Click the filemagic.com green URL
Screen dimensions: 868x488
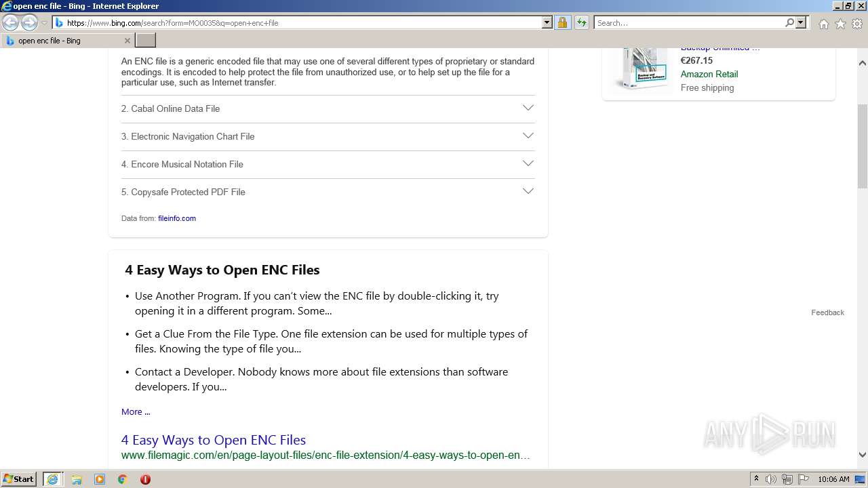click(x=325, y=455)
